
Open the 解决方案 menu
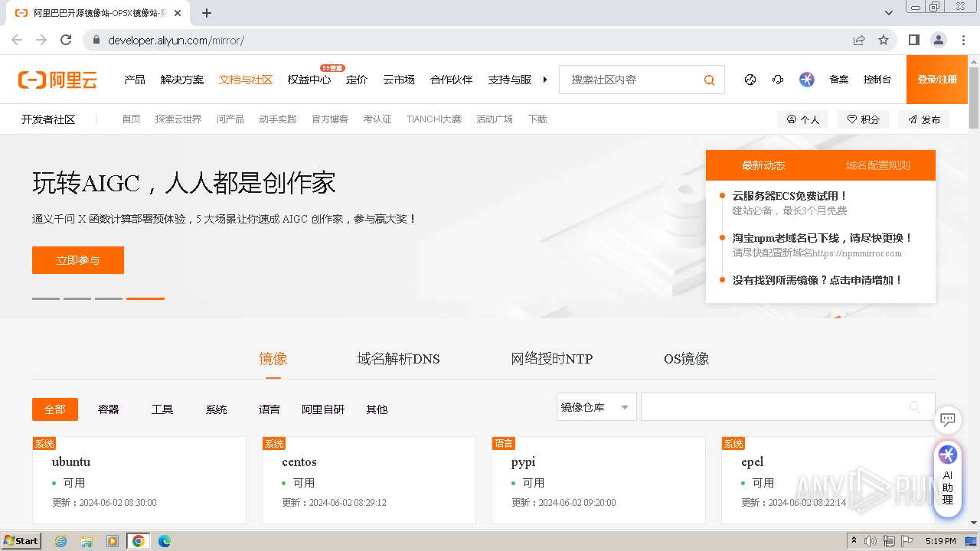pyautogui.click(x=182, y=80)
